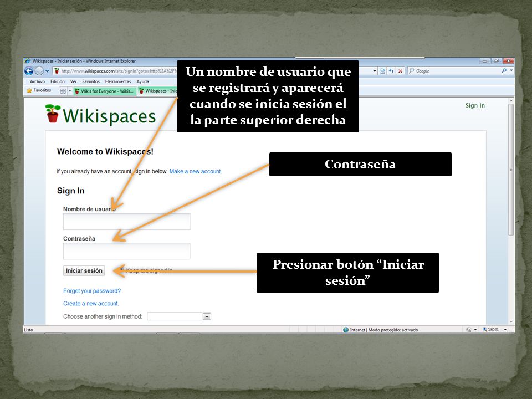Close the Internet Explorer window
532x399 pixels.
[508, 61]
